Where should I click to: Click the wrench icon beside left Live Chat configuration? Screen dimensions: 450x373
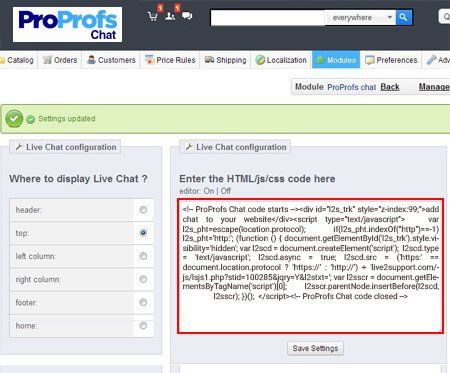point(19,147)
